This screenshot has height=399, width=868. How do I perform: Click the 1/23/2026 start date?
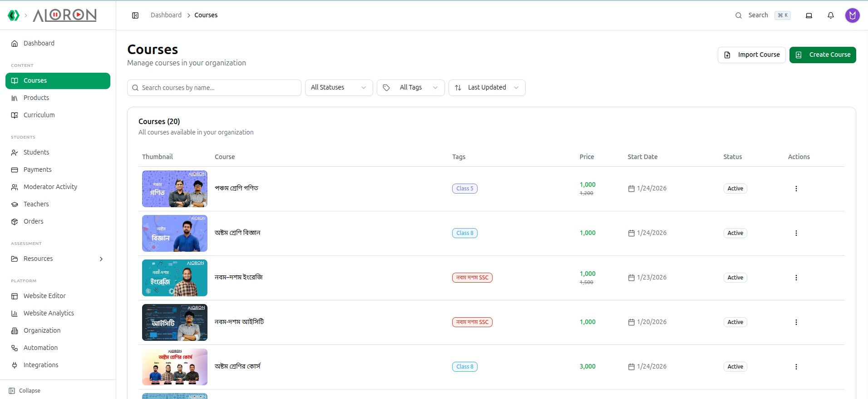point(651,278)
